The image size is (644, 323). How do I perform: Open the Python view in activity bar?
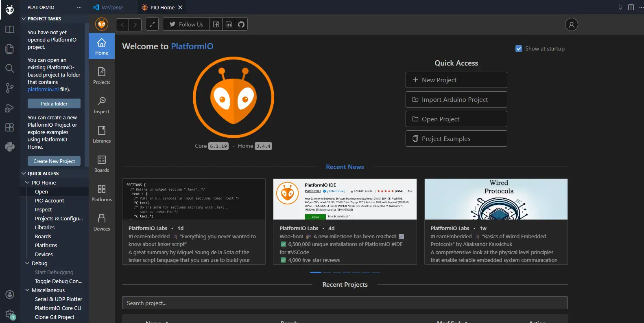[x=10, y=147]
